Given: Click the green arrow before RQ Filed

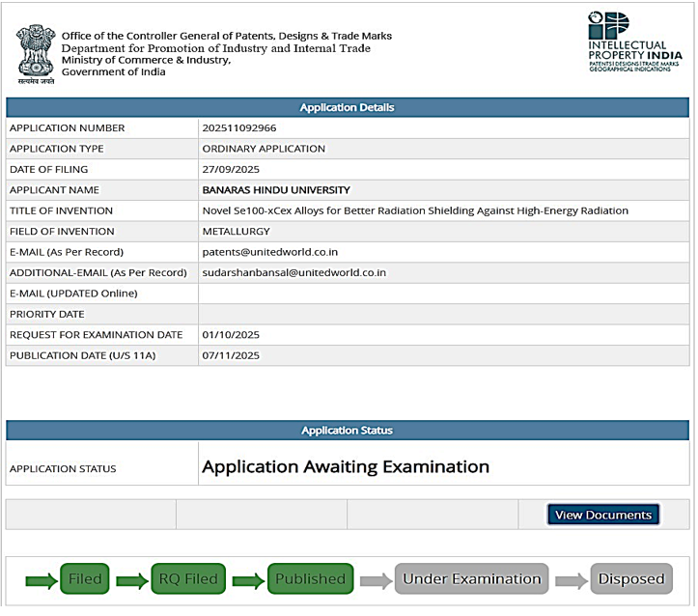Looking at the screenshot, I should [x=132, y=580].
